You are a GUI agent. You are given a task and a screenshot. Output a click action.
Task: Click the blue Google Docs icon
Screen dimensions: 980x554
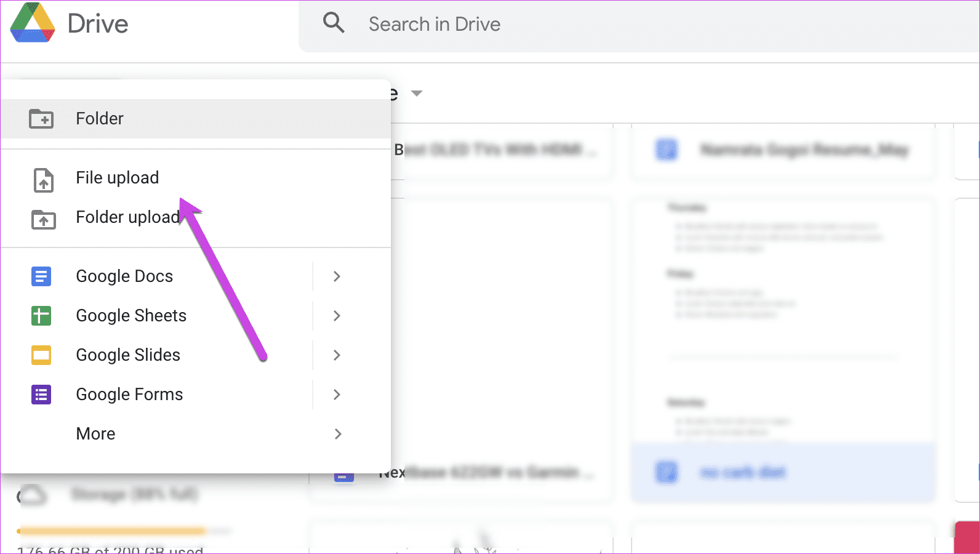coord(41,276)
